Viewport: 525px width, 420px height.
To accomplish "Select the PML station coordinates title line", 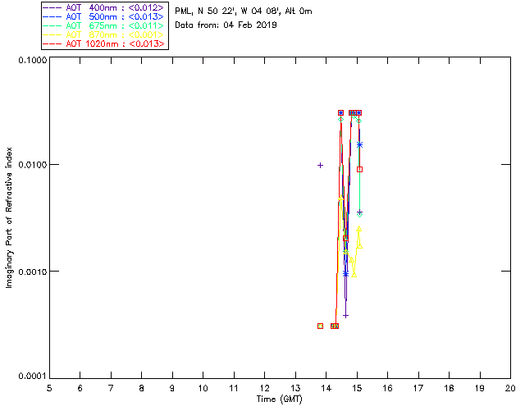I will (244, 11).
